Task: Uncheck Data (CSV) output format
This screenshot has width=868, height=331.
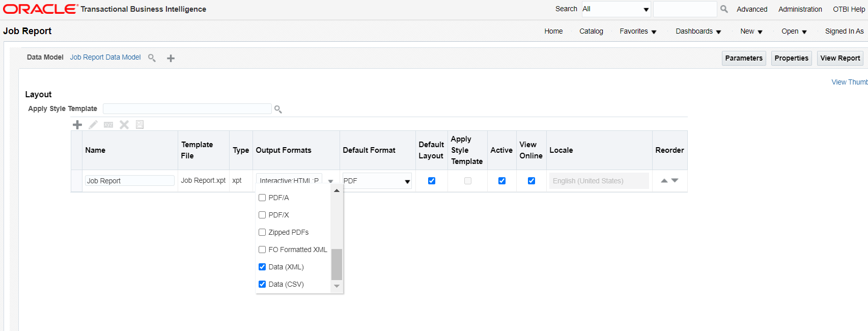Action: [x=262, y=284]
